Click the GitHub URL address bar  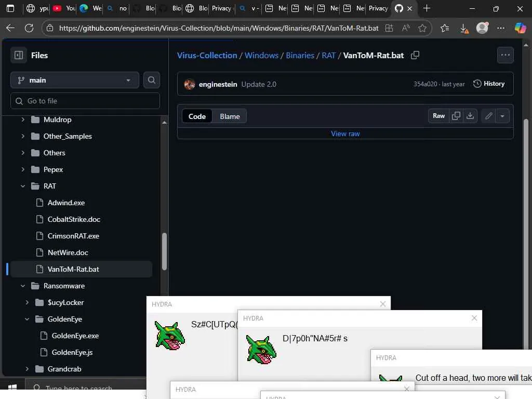pyautogui.click(x=219, y=28)
